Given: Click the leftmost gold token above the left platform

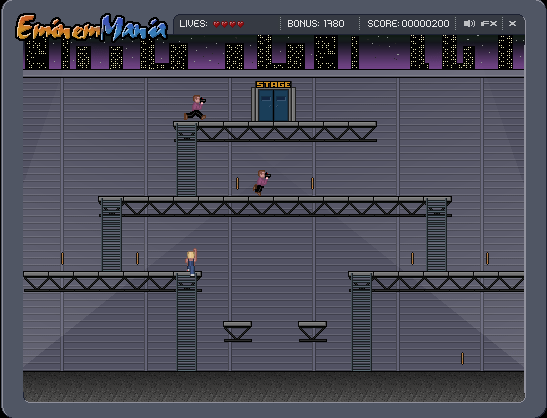Looking at the screenshot, I should pyautogui.click(x=62, y=259).
